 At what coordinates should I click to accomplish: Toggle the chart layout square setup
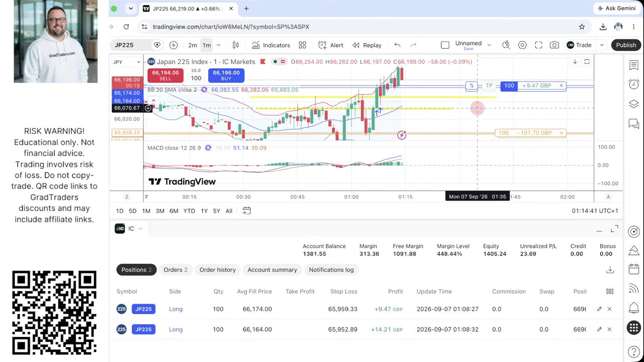click(445, 45)
